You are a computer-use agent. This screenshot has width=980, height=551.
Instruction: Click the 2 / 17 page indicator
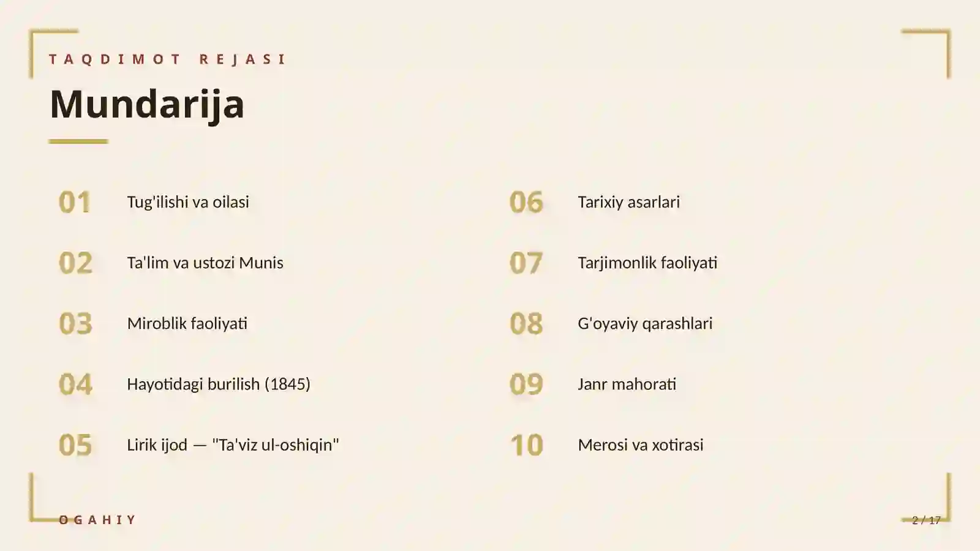pos(926,520)
